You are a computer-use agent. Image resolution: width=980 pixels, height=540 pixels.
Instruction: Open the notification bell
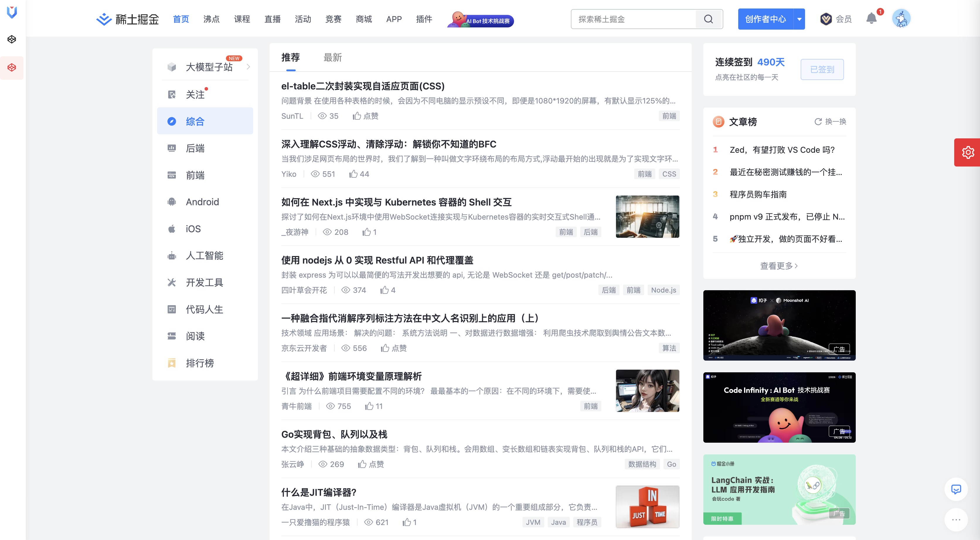tap(871, 18)
